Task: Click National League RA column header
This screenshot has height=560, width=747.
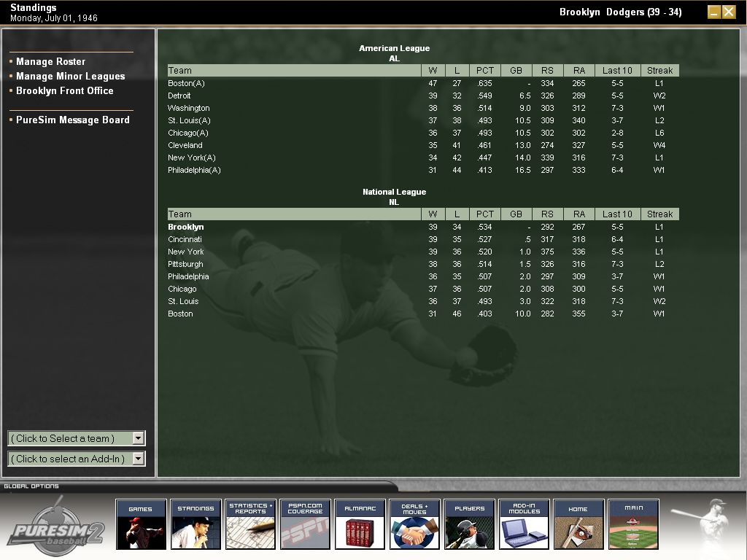Action: tap(578, 214)
